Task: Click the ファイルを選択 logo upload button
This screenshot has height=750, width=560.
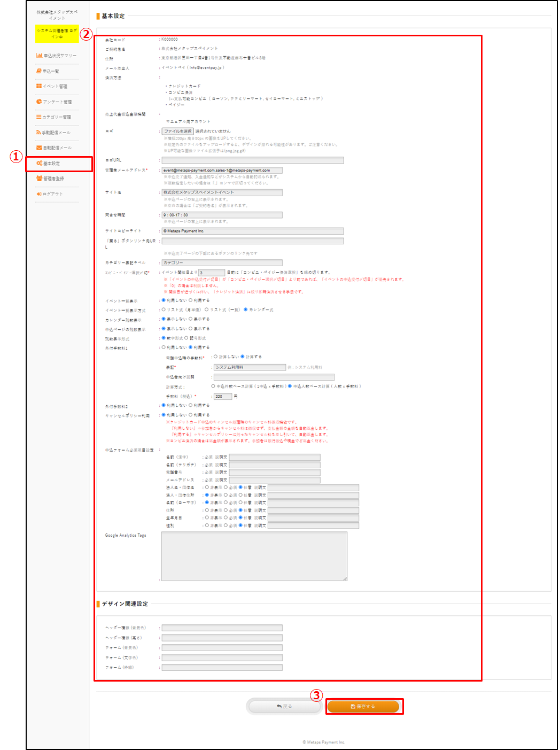Action: [178, 131]
